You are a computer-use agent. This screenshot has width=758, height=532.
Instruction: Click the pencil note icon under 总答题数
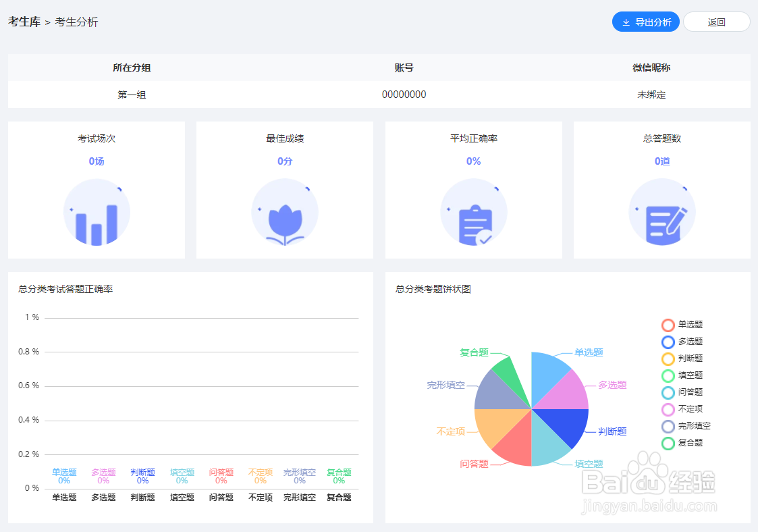(x=662, y=212)
